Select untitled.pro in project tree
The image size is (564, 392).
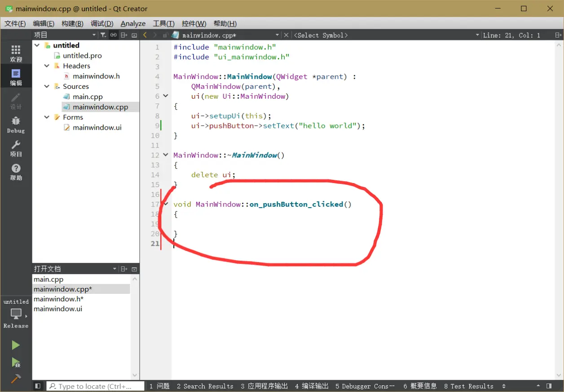(x=82, y=56)
